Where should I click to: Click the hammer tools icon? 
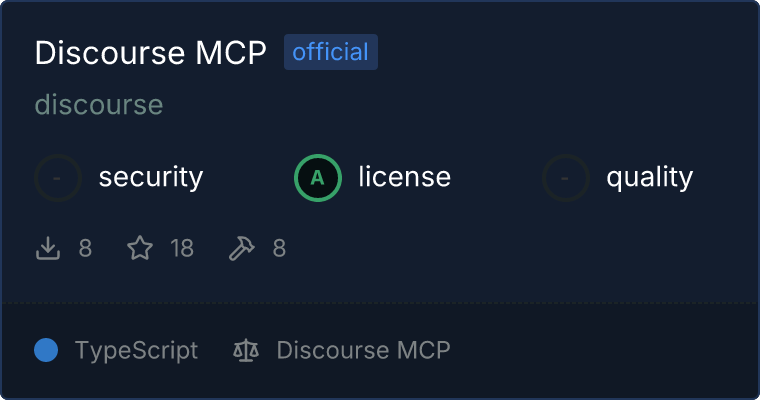coord(241,248)
